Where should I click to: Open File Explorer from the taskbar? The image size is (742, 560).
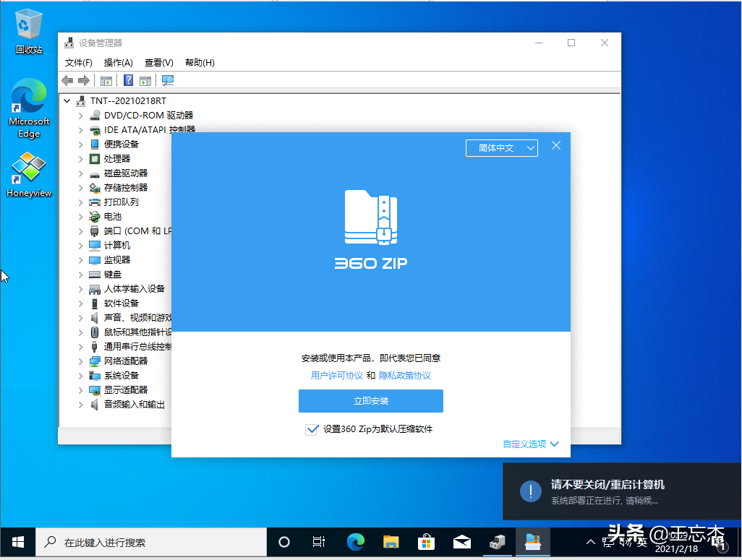tap(391, 540)
